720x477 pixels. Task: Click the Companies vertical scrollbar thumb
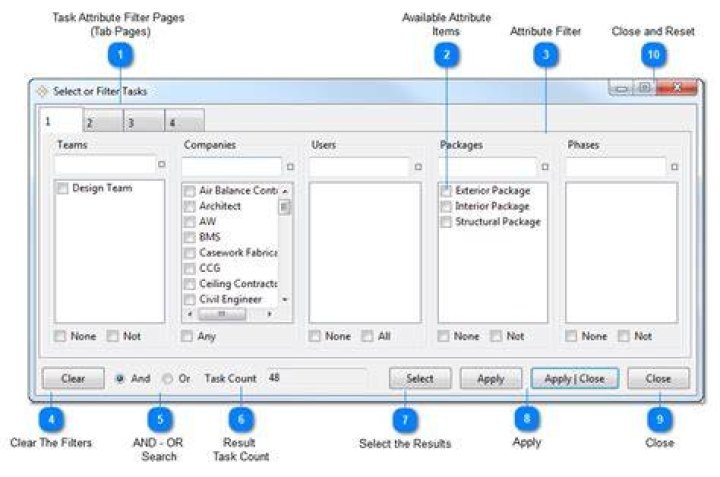tap(285, 208)
